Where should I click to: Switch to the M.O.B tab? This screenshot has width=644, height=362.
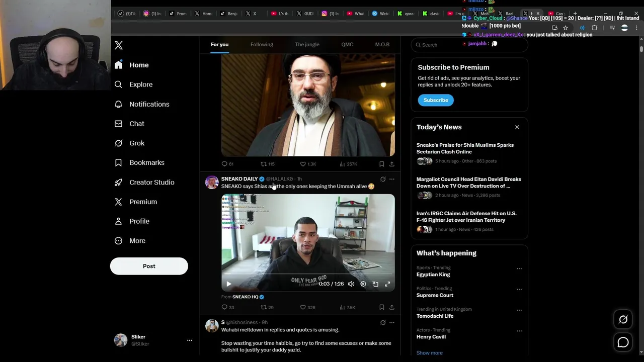[382, 44]
